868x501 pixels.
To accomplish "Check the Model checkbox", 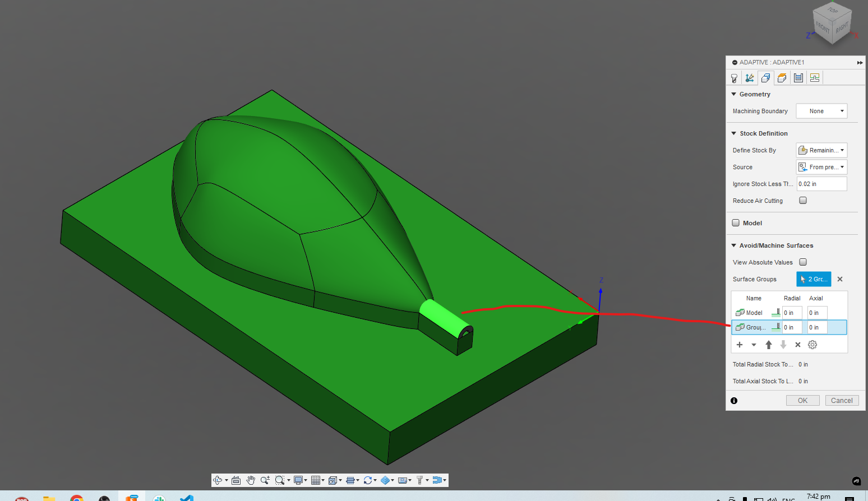I will [735, 222].
